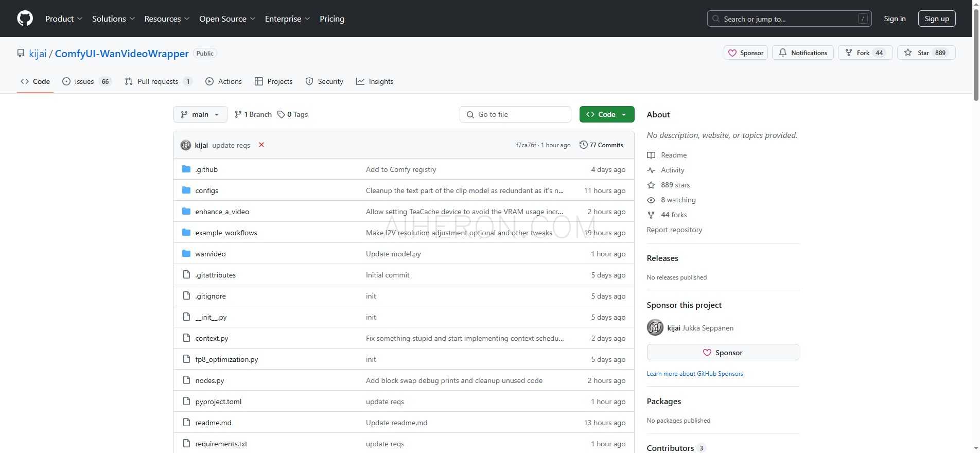Switch to the Pull requests tab
980x453 pixels.
point(159,81)
